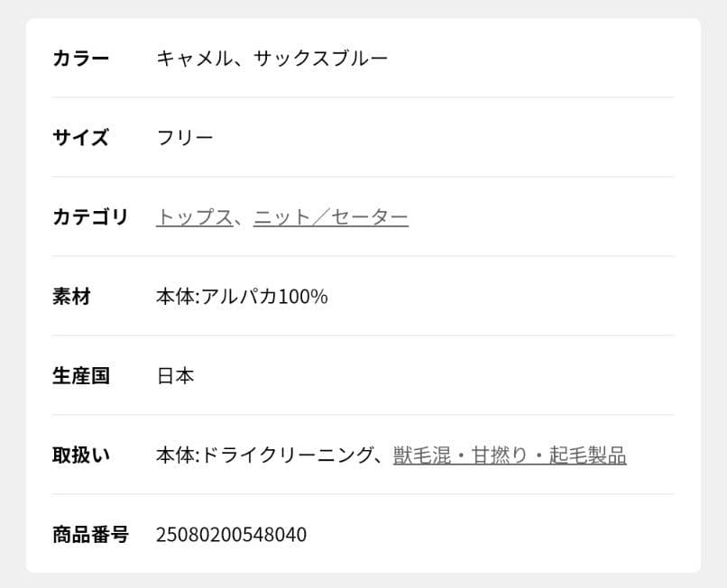Click the gray background outside the table

[x=11, y=294]
